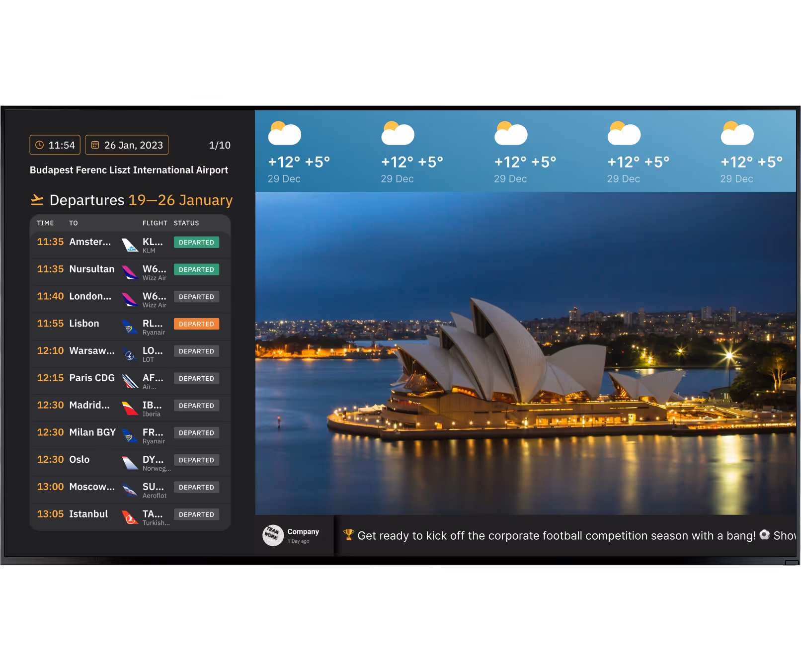Viewport: 801px width, 672px height.
Task: Click the departures airplane icon
Action: [x=37, y=199]
